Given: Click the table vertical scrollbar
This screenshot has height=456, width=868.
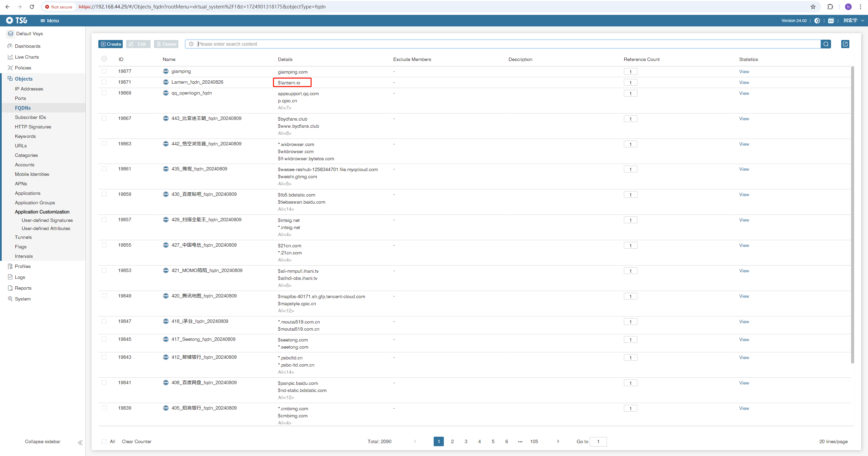Looking at the screenshot, I should (852, 213).
